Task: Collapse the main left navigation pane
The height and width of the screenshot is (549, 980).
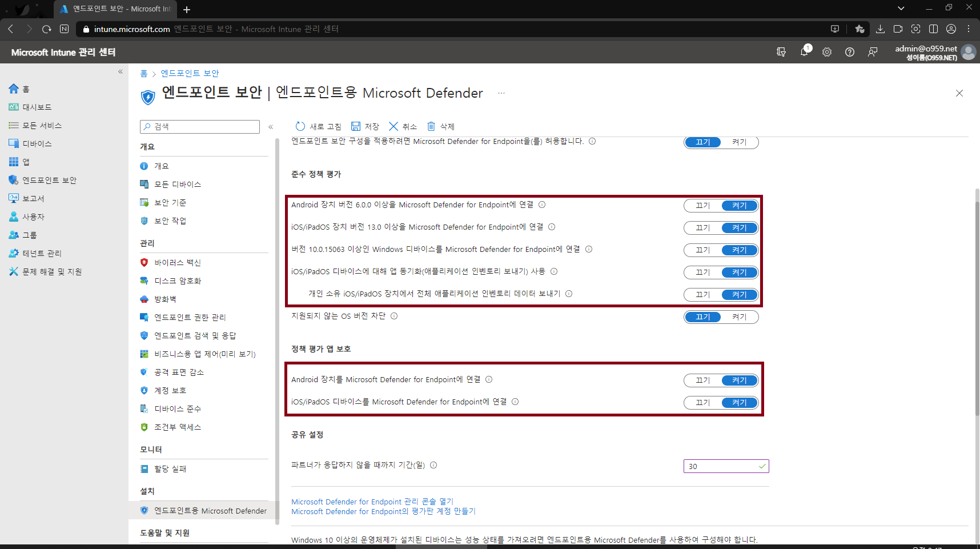Action: 121,71
